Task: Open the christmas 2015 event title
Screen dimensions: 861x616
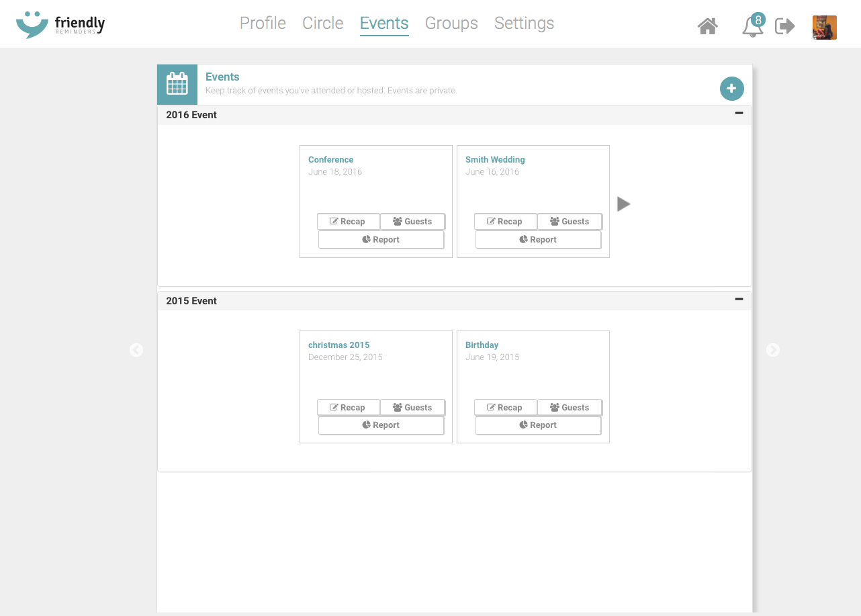Action: click(338, 345)
